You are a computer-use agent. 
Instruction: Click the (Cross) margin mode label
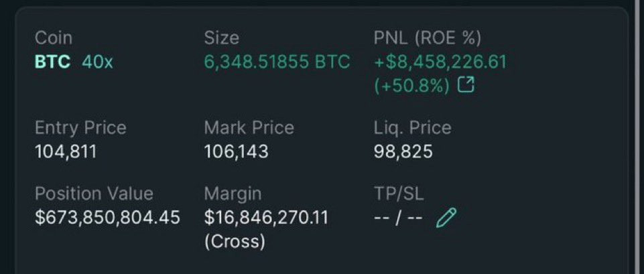[235, 241]
